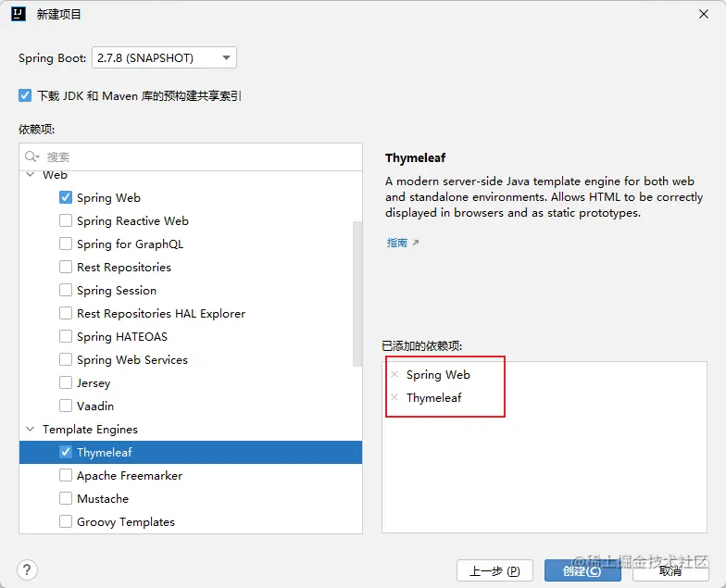Toggle the JDK and Maven shared index checkbox
Image resolution: width=726 pixels, height=588 pixels.
pyautogui.click(x=25, y=95)
